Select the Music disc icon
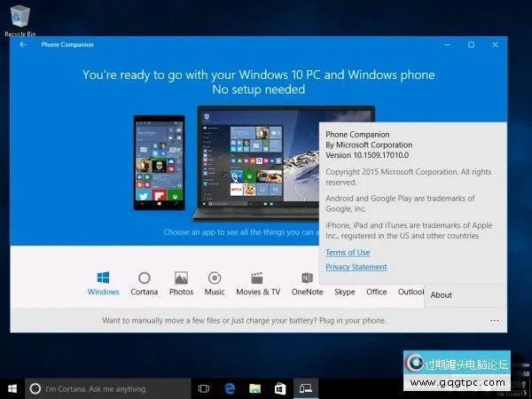532x399 pixels. tap(215, 278)
